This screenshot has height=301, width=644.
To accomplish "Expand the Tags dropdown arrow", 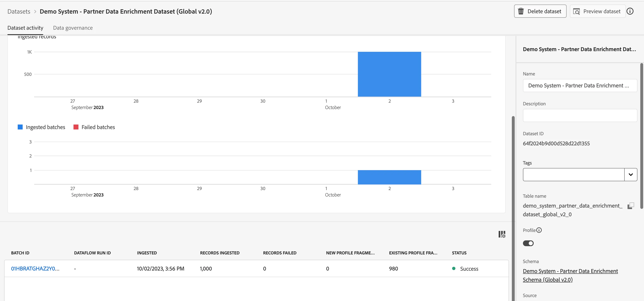I will pos(630,175).
